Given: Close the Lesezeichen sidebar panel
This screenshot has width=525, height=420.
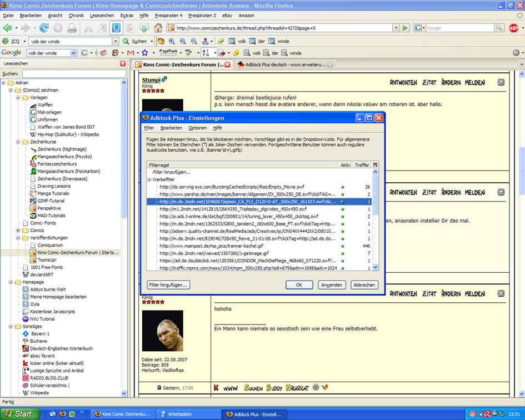Looking at the screenshot, I should tap(123, 64).
